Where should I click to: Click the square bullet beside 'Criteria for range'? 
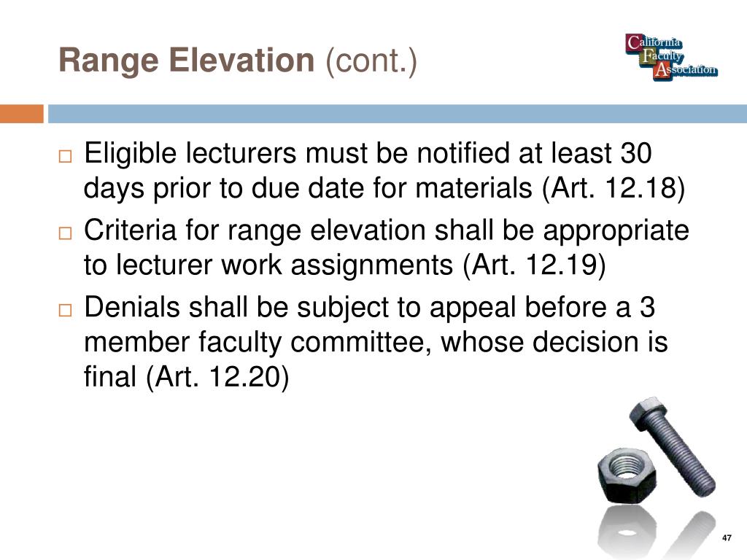[x=65, y=233]
